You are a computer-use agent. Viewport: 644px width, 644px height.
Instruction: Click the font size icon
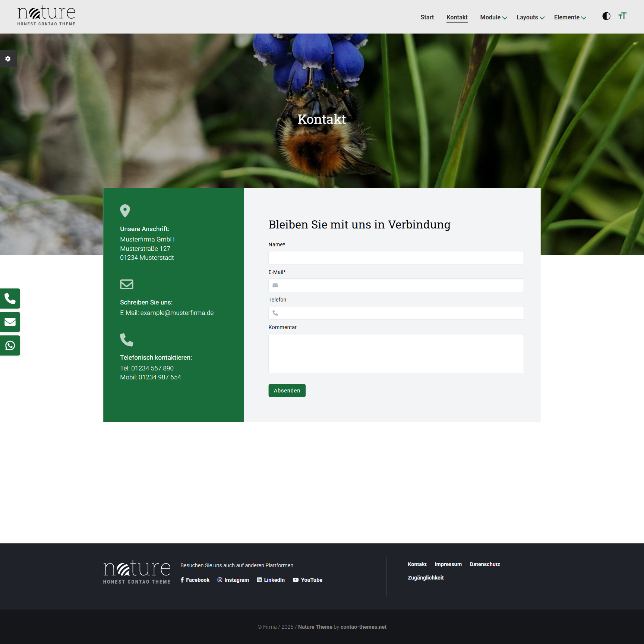tap(622, 16)
